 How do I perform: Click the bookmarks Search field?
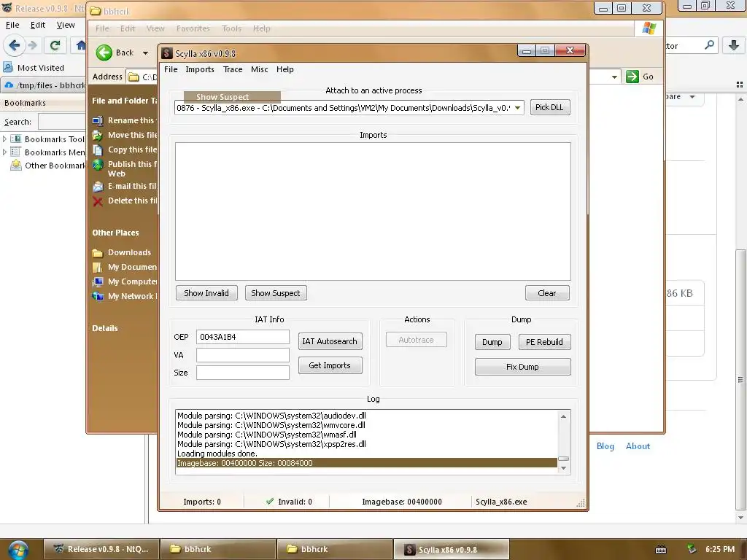[61, 122]
